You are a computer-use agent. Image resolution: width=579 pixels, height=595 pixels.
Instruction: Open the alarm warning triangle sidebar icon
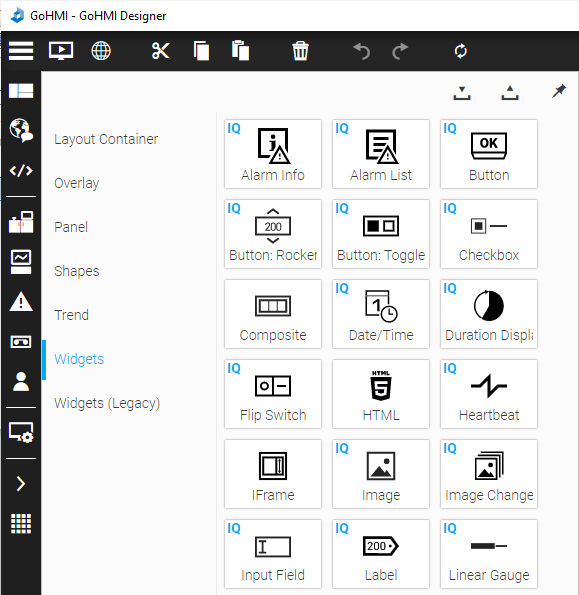(x=21, y=302)
